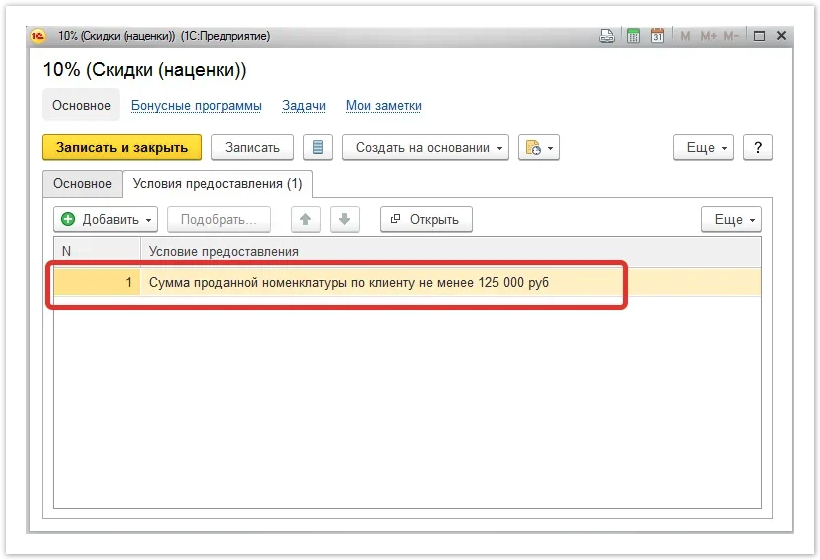
Task: Follow the Бонусные программы link
Action: pos(196,105)
